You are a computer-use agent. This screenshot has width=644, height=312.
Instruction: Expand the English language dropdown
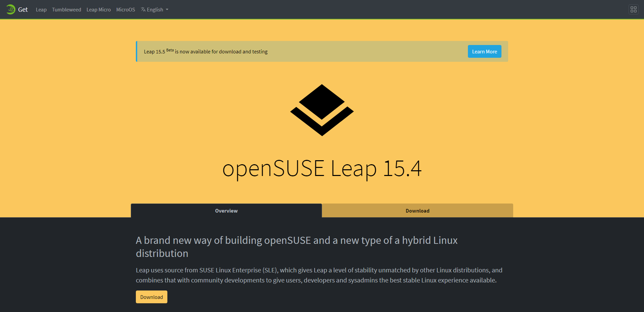tap(155, 9)
